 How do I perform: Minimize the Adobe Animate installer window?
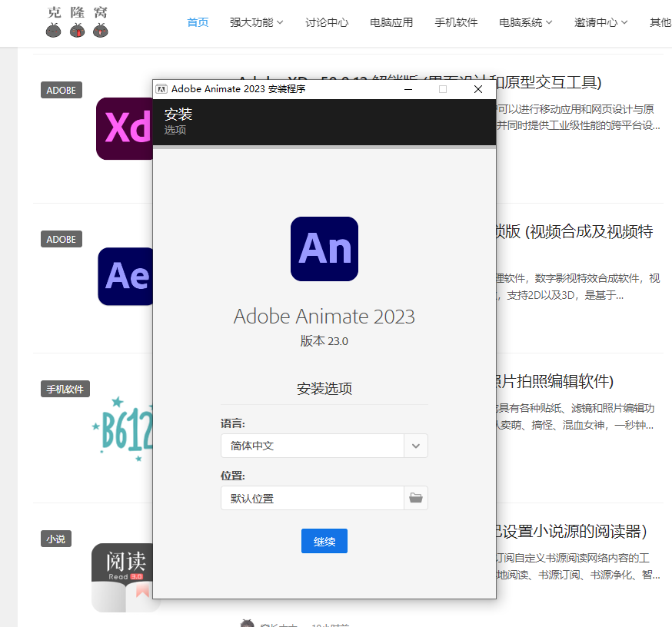click(408, 89)
